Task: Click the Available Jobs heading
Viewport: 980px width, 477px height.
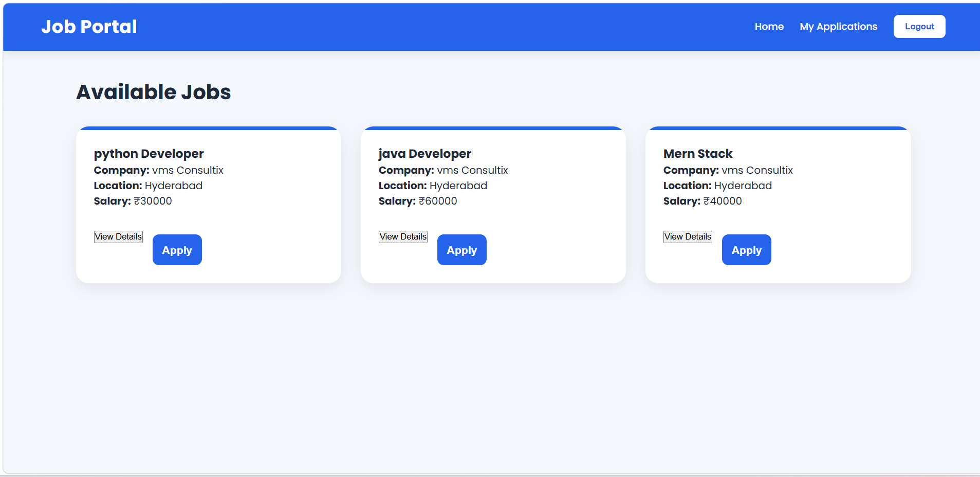Action: pyautogui.click(x=154, y=92)
